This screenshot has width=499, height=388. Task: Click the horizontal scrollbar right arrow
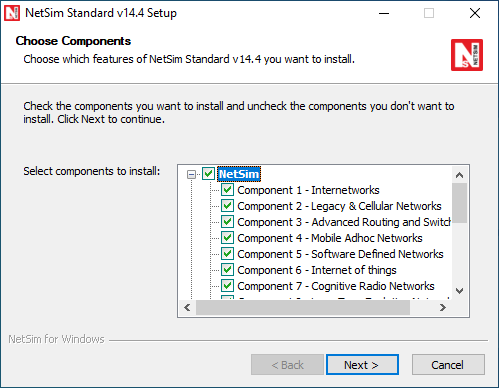[443, 307]
